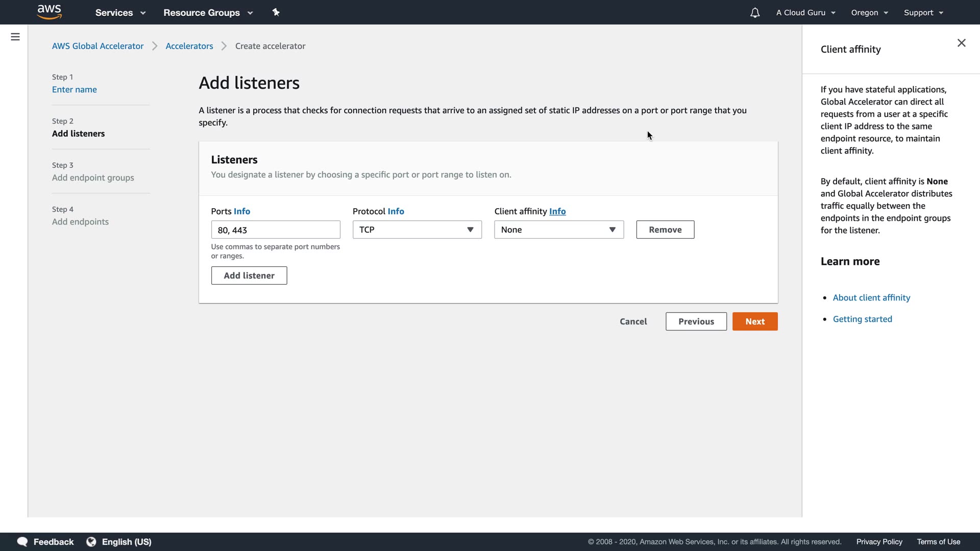Open the Support menu

coord(923,13)
